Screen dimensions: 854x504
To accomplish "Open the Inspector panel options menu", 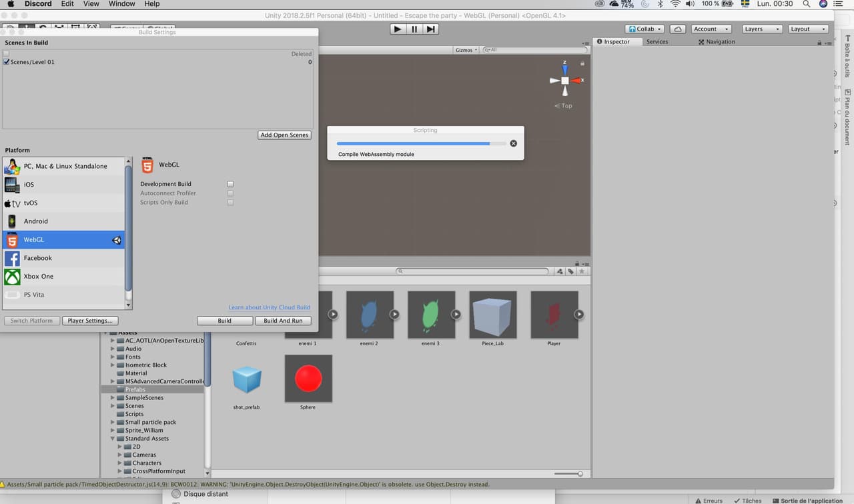I will point(828,42).
